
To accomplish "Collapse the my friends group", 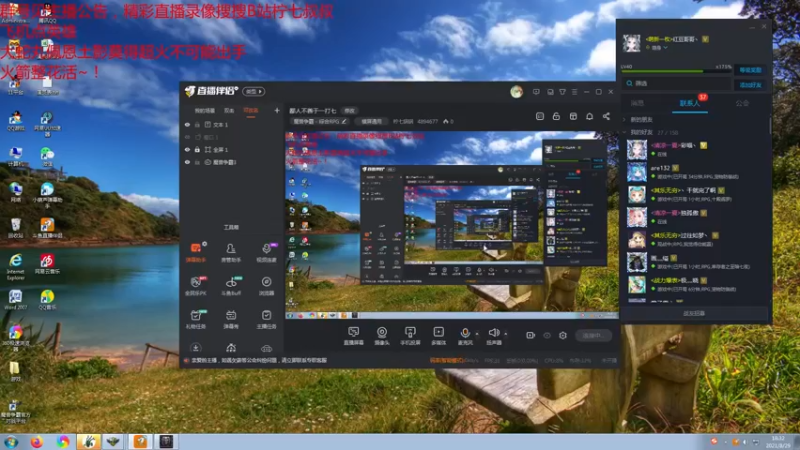I will [x=624, y=132].
